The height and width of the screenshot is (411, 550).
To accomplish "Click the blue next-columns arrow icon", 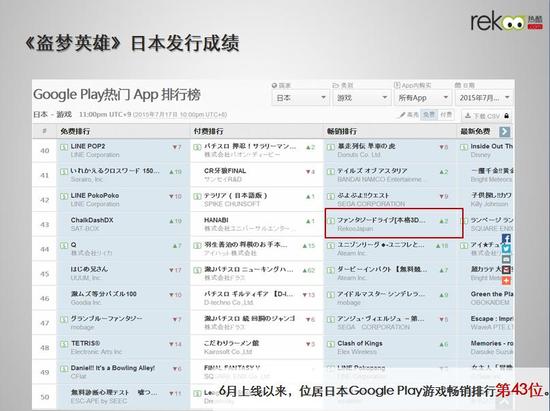I will [504, 132].
